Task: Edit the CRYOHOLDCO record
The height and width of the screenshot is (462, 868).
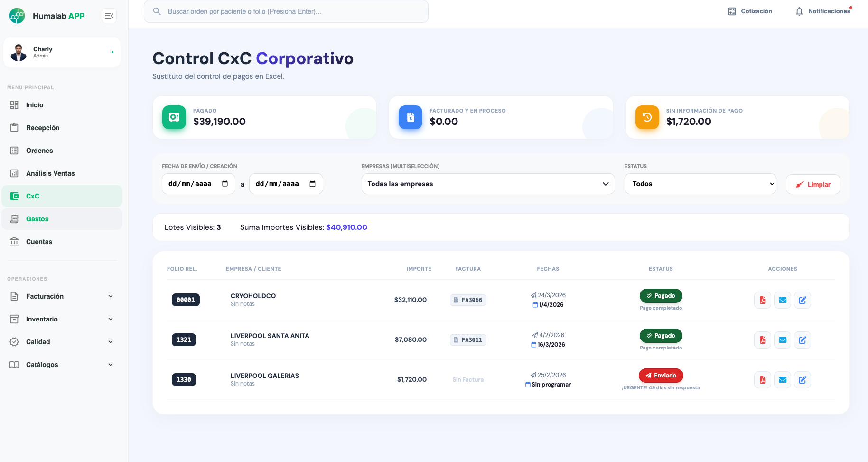Action: 803,300
